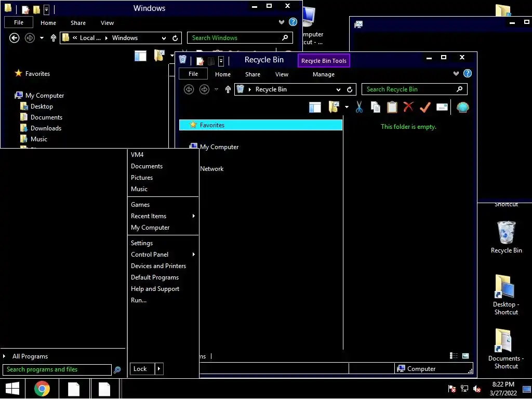Click the Search programs and files field

(57, 369)
